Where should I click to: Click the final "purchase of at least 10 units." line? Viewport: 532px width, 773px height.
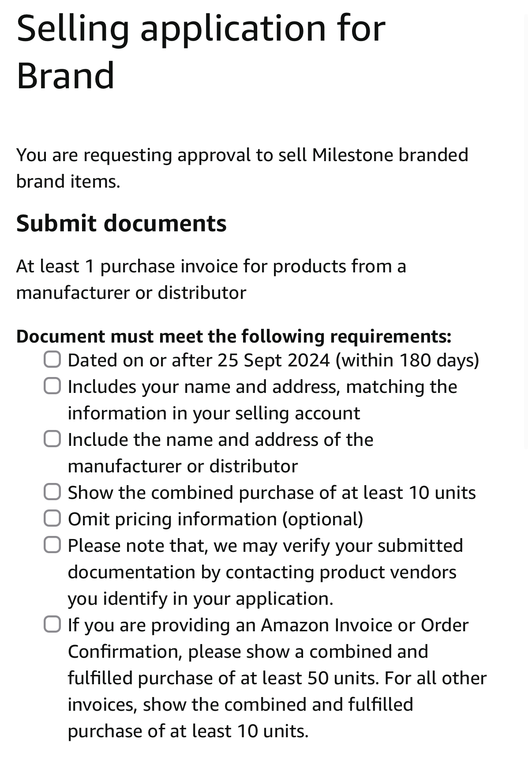[188, 731]
